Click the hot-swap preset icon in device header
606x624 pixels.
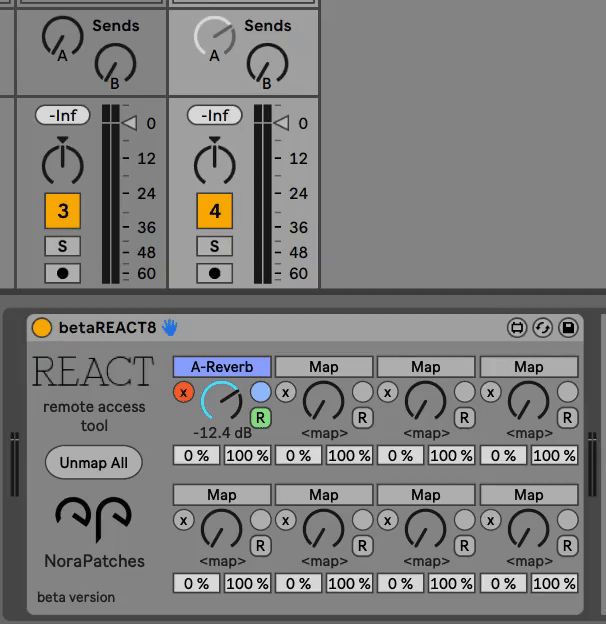542,327
